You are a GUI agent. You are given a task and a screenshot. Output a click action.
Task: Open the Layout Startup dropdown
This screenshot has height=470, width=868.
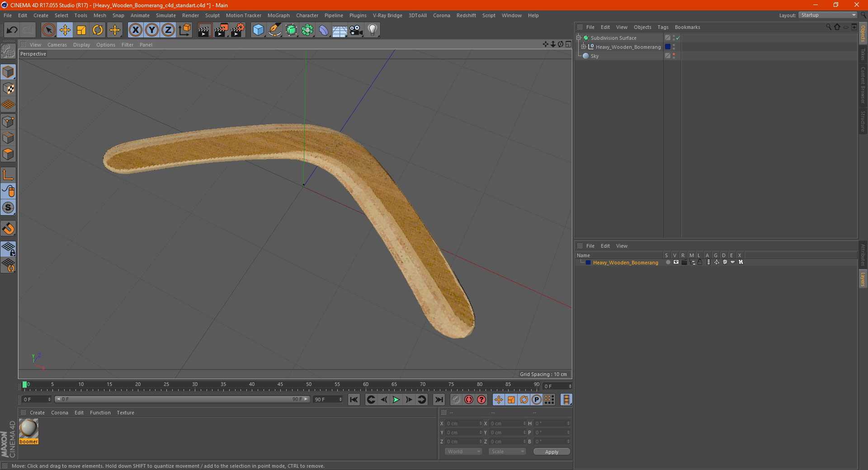828,15
